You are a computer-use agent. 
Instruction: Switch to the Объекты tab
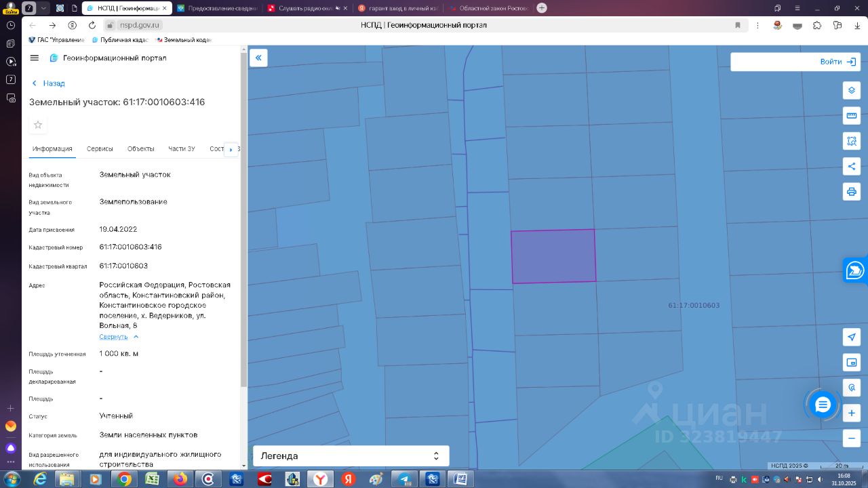click(x=141, y=149)
